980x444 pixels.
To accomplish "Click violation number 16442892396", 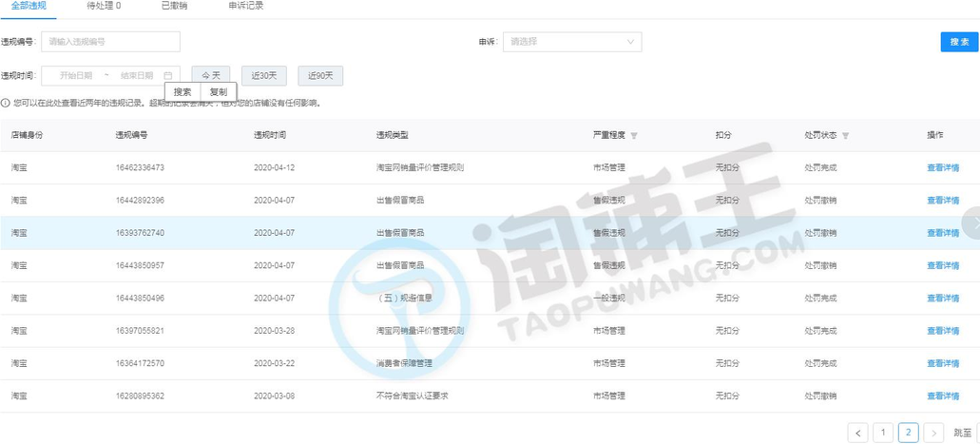I will coord(140,201).
